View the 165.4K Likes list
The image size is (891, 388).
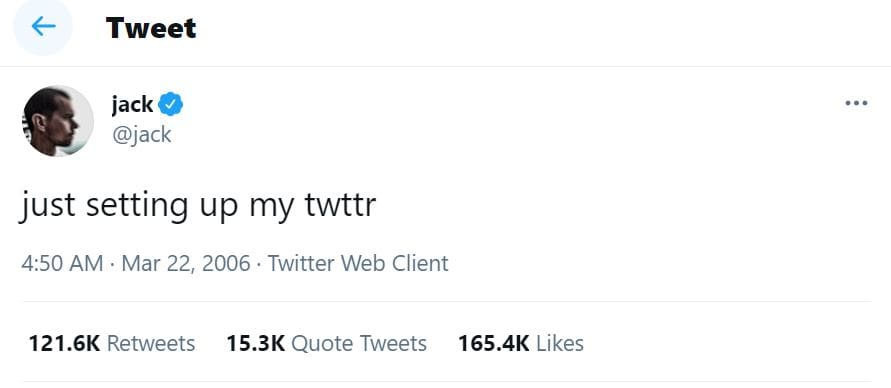pos(521,343)
